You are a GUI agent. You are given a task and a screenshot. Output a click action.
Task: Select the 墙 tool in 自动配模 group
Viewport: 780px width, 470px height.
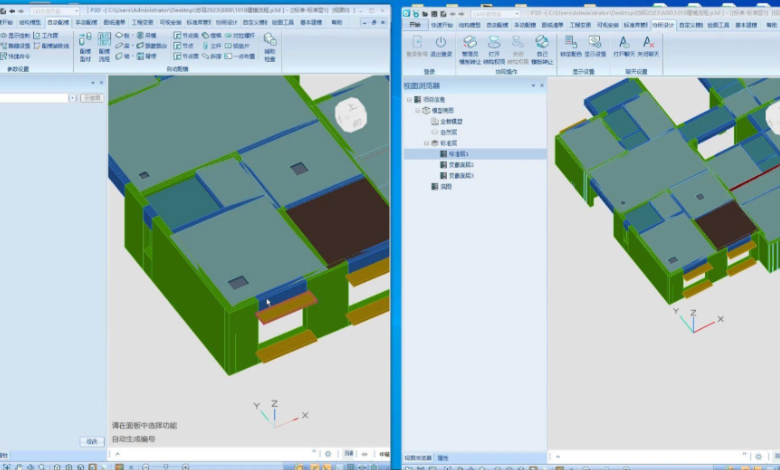tap(122, 56)
